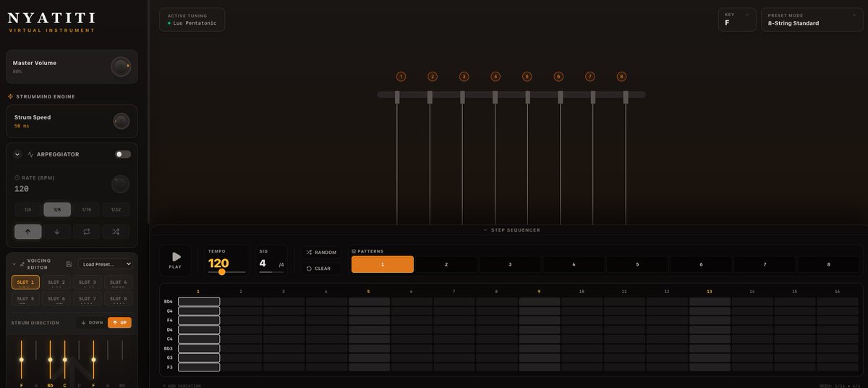Collapse the Step Sequencer panel
This screenshot has width=868, height=388.
click(x=511, y=230)
